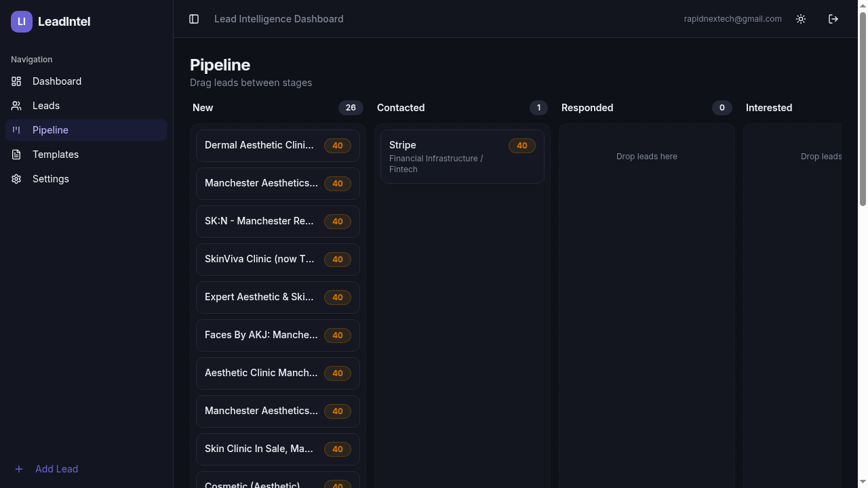Open the Stripe lead card

pyautogui.click(x=462, y=157)
